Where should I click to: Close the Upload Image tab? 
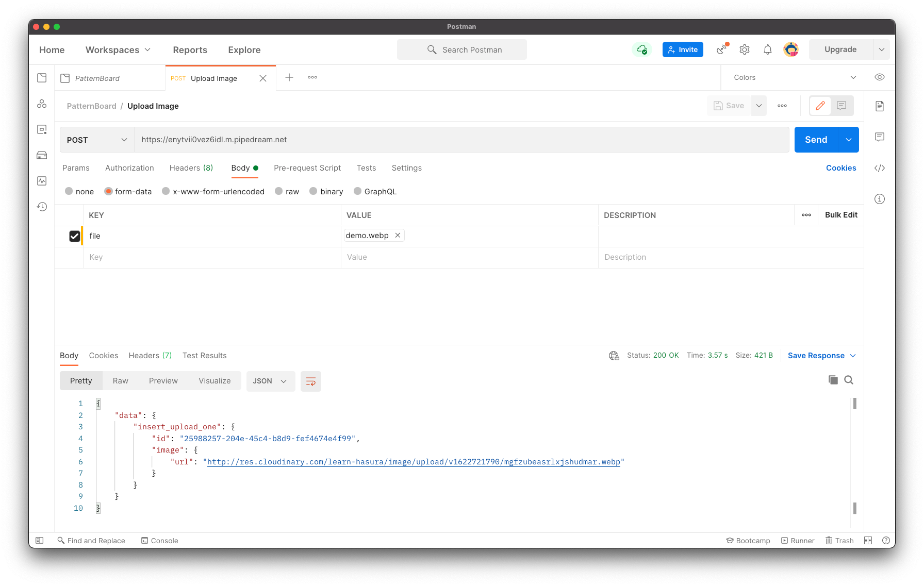pyautogui.click(x=263, y=78)
